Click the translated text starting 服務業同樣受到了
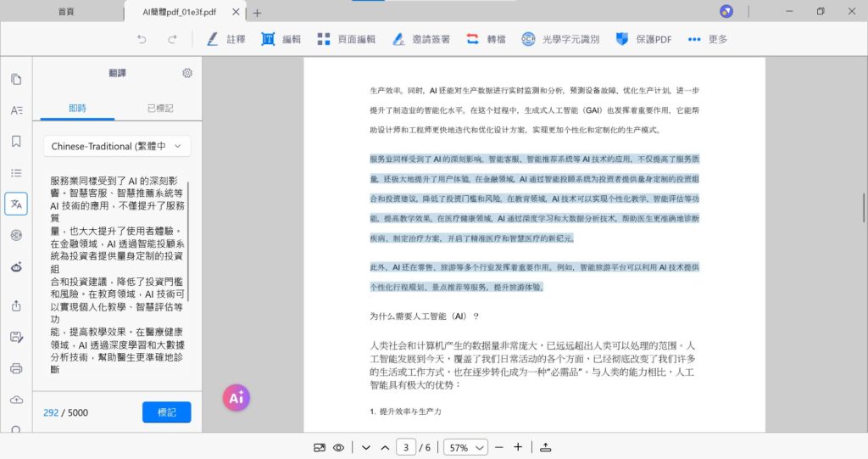 [x=117, y=275]
